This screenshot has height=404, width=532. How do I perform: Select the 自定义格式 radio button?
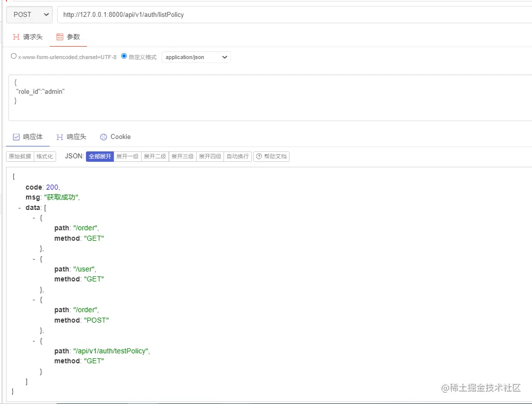[x=124, y=56]
